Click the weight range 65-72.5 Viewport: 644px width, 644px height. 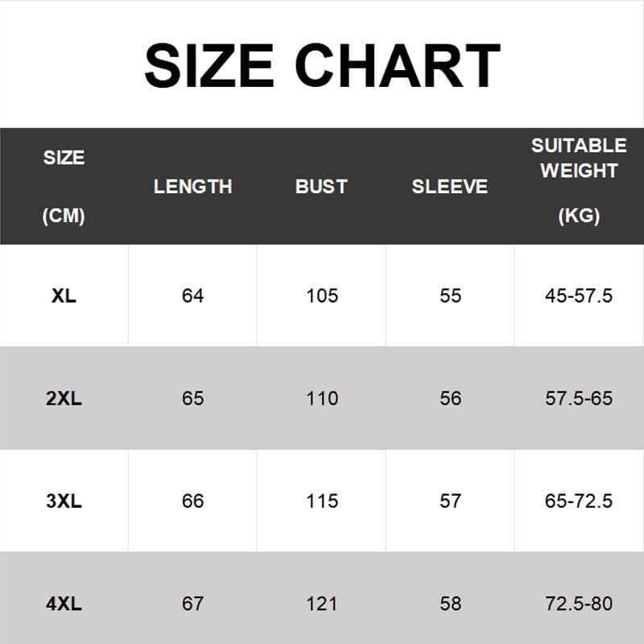tap(579, 501)
